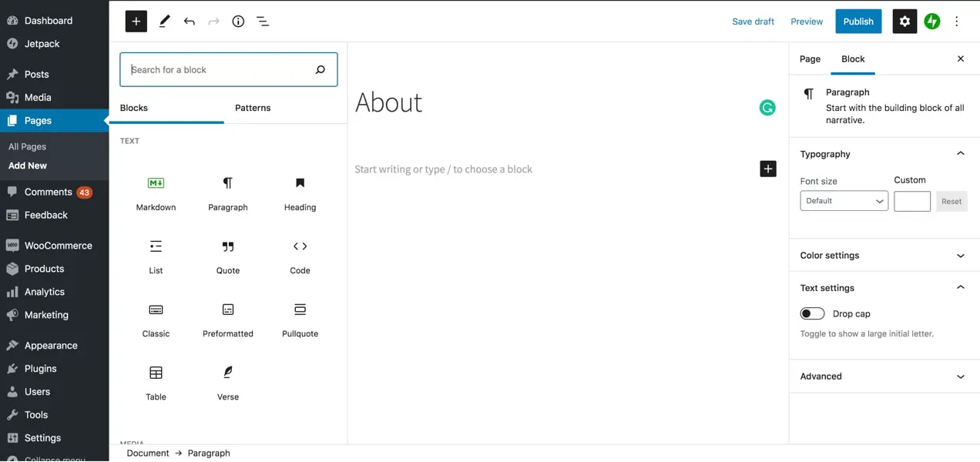Toggle the Drop cap switch

[812, 313]
